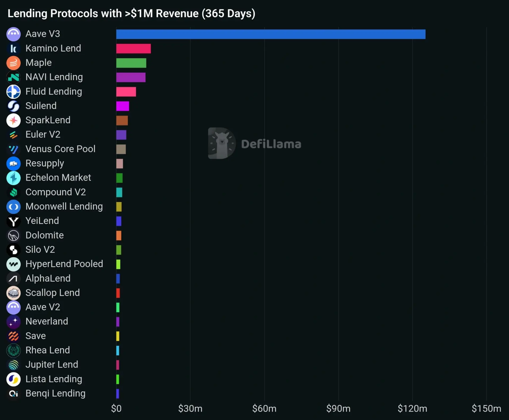Click the HyperLend Pooled label
The image size is (509, 420).
click(x=64, y=264)
